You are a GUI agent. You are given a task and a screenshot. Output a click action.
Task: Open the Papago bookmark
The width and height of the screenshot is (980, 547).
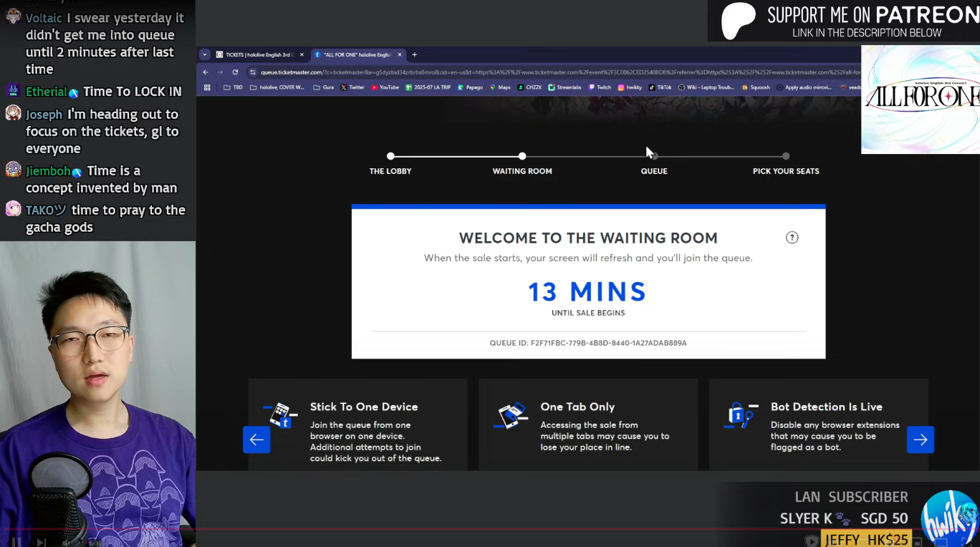(x=470, y=87)
